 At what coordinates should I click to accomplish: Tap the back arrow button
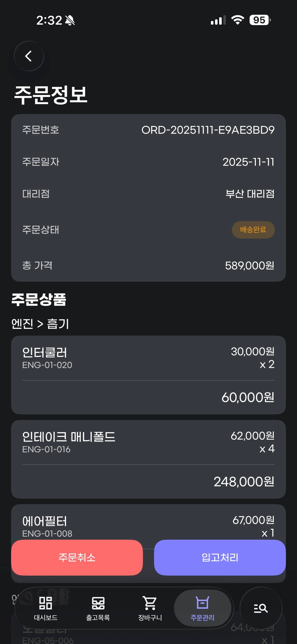click(x=29, y=56)
